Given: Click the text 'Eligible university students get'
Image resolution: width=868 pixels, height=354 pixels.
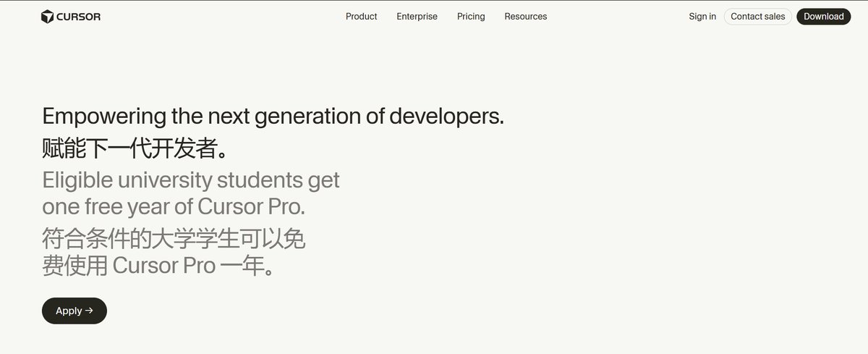Looking at the screenshot, I should (191, 180).
